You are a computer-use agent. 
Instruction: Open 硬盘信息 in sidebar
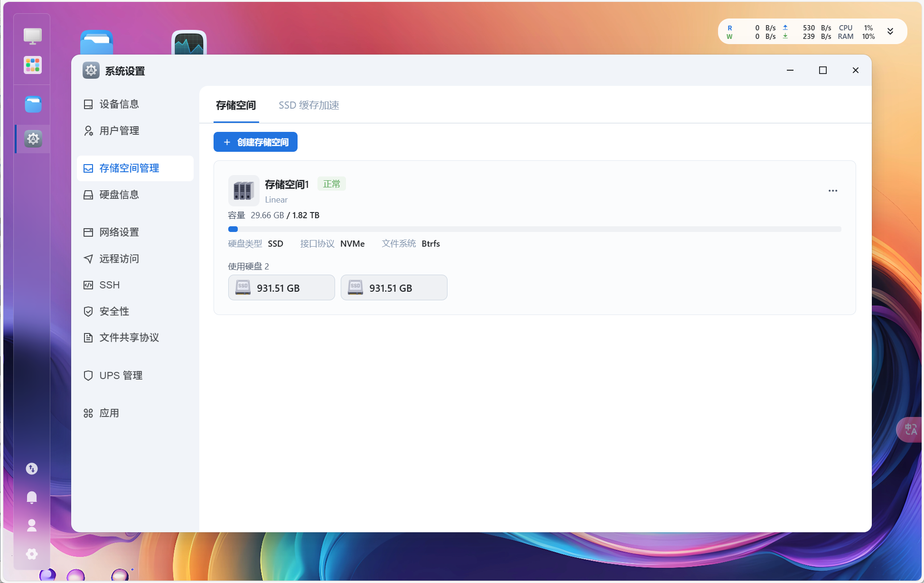tap(119, 194)
